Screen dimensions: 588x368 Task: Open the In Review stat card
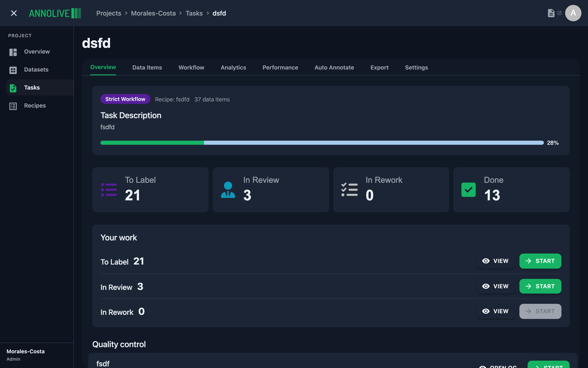click(271, 190)
